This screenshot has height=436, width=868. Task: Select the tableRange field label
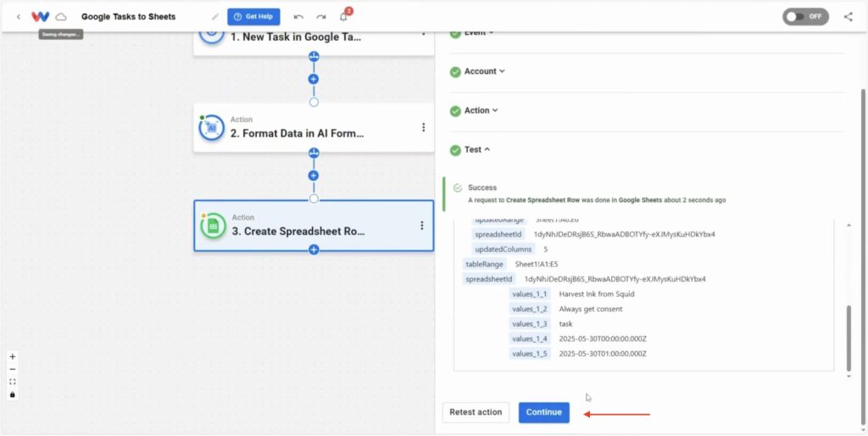click(484, 265)
